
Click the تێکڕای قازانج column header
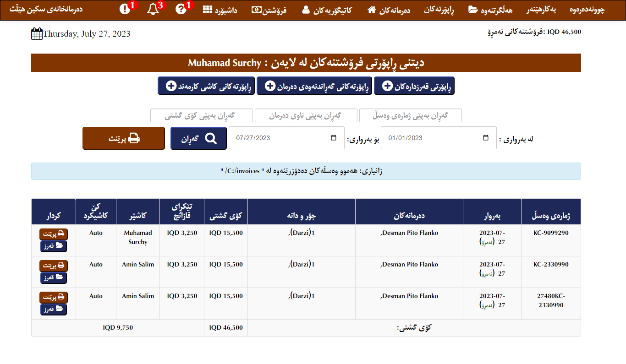click(x=181, y=211)
